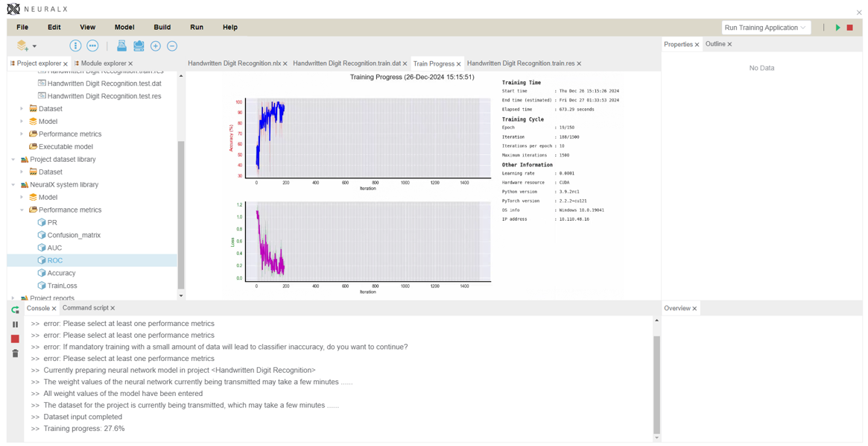Open the new project layers dropdown arrow
This screenshot has height=446, width=868.
point(34,46)
